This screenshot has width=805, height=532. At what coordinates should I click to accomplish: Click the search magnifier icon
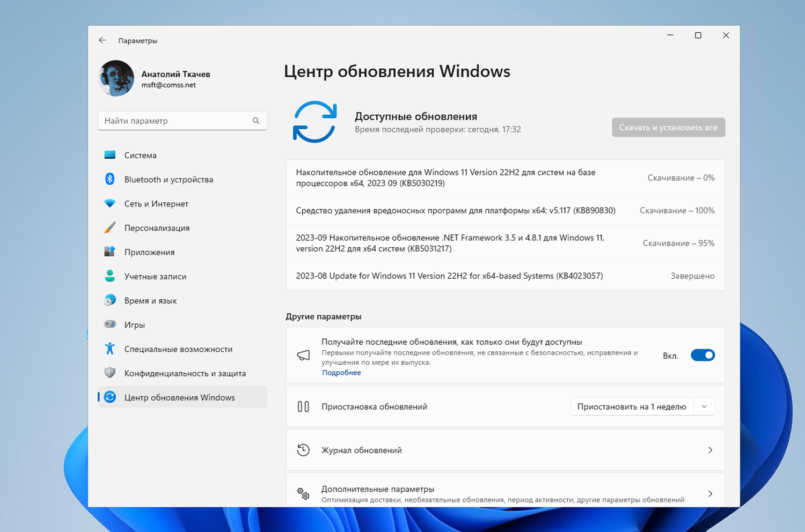point(256,121)
